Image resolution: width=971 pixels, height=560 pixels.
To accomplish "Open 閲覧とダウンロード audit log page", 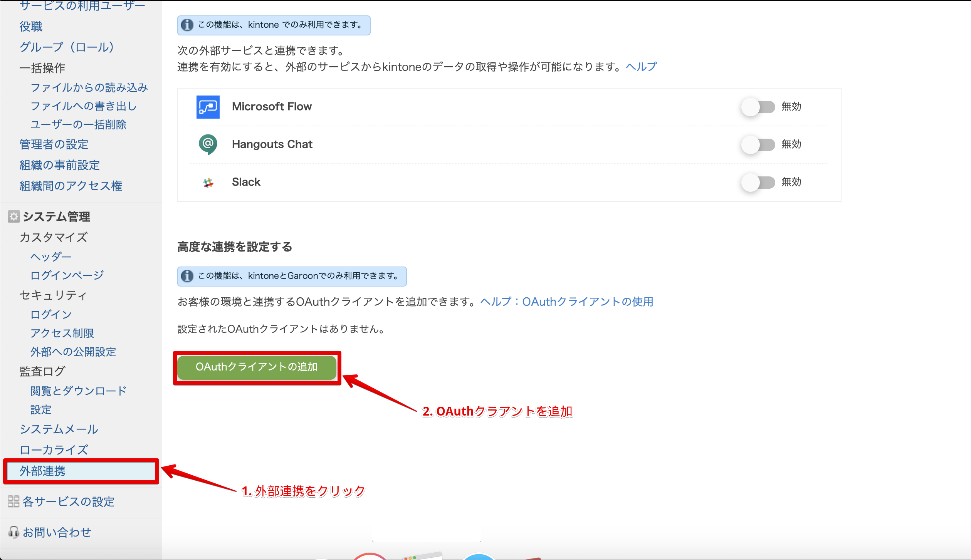I will pos(79,391).
